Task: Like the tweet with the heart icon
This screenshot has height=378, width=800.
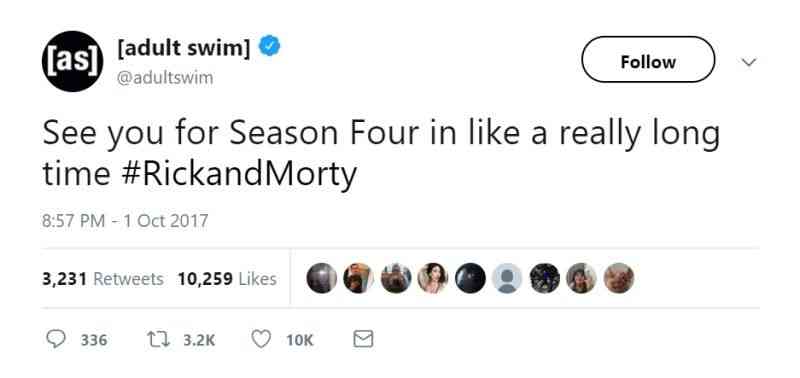Action: [262, 339]
